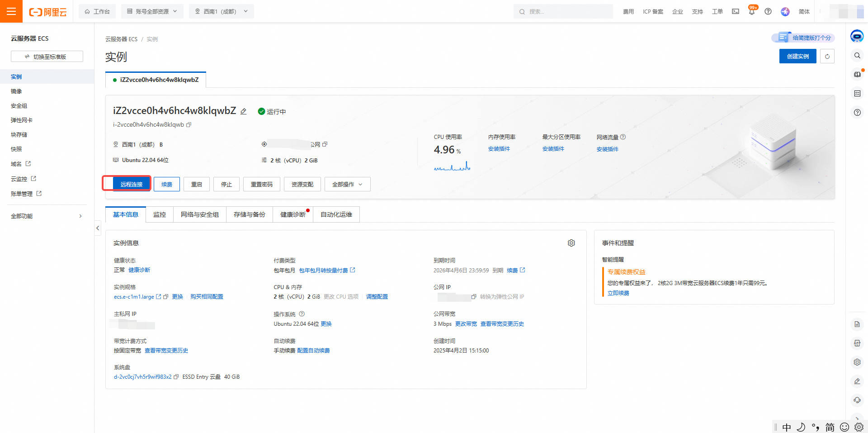Open the hamburger main menu

point(11,11)
